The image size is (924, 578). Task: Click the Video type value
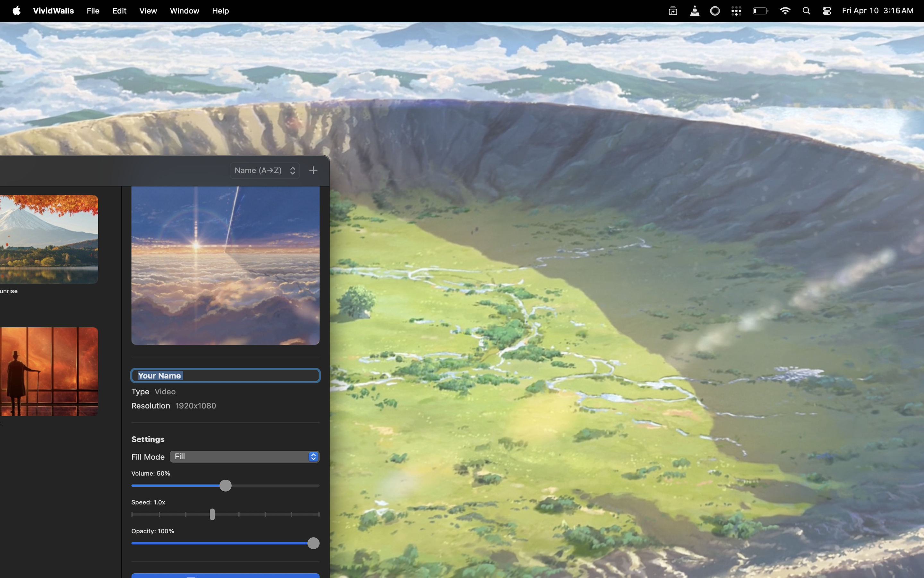point(165,391)
